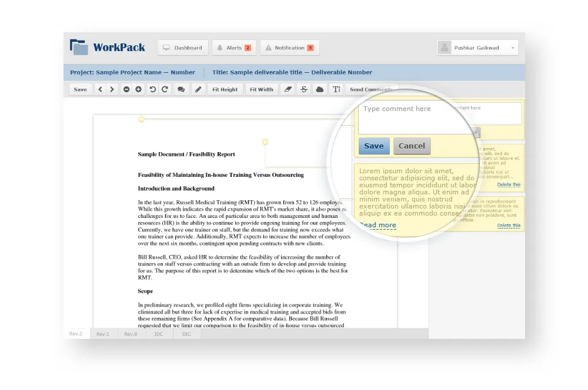Switch to the Rev.0 tab

131,334
